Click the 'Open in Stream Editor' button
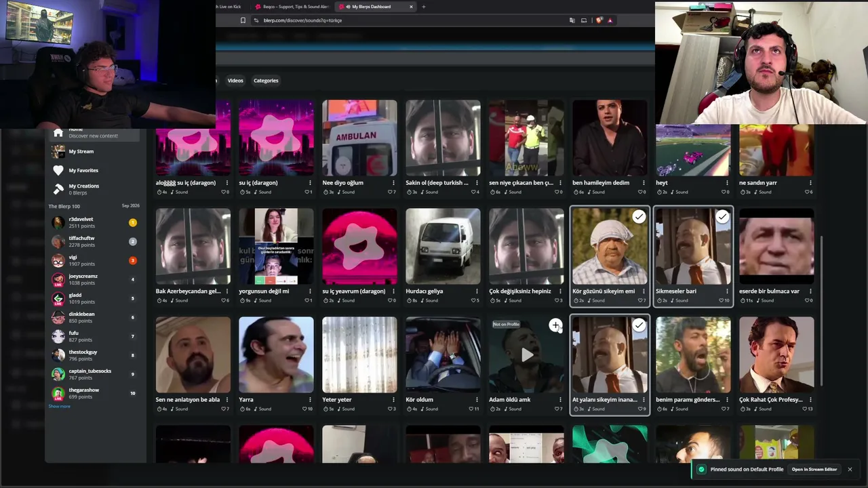 [x=814, y=469]
